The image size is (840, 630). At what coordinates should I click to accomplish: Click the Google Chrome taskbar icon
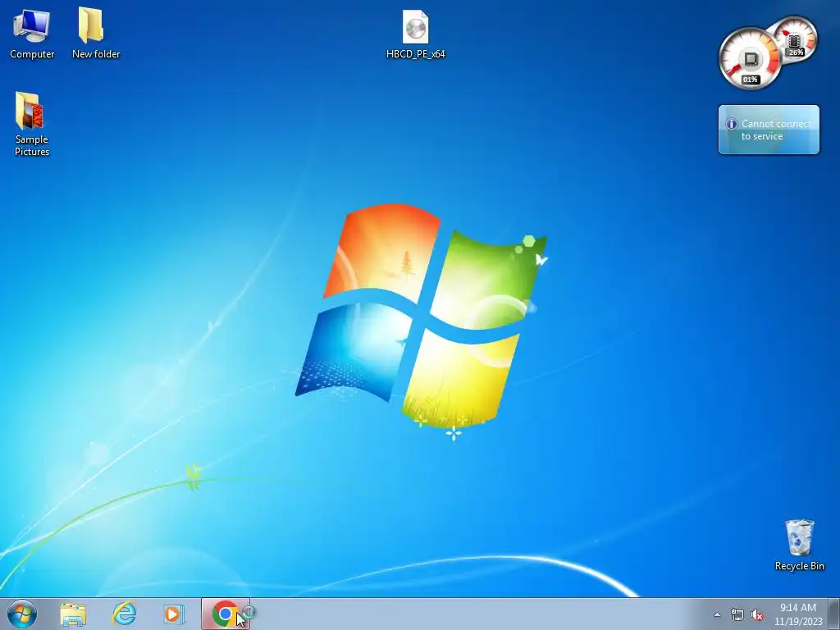point(226,614)
